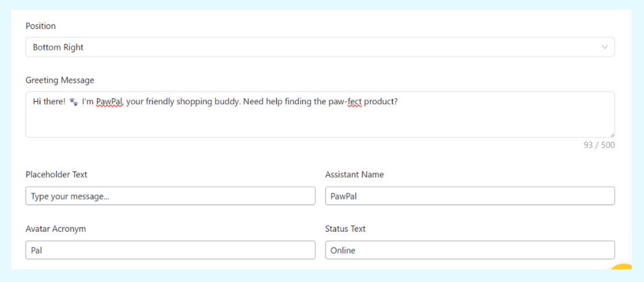Screen dimensions: 644x282
Task: Focus the Avatar Acronym field containing Pal
Action: [170, 250]
